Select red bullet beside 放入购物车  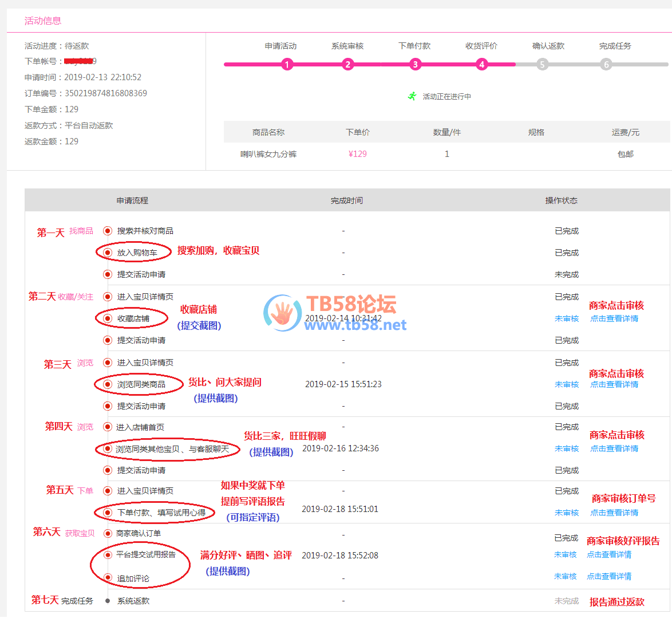tap(107, 253)
